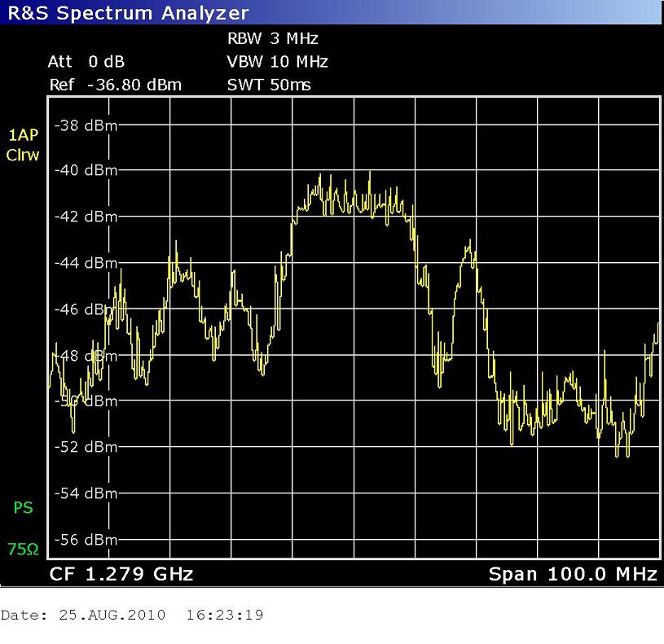Click the R&S Spectrum Analyzer title bar

point(126,12)
